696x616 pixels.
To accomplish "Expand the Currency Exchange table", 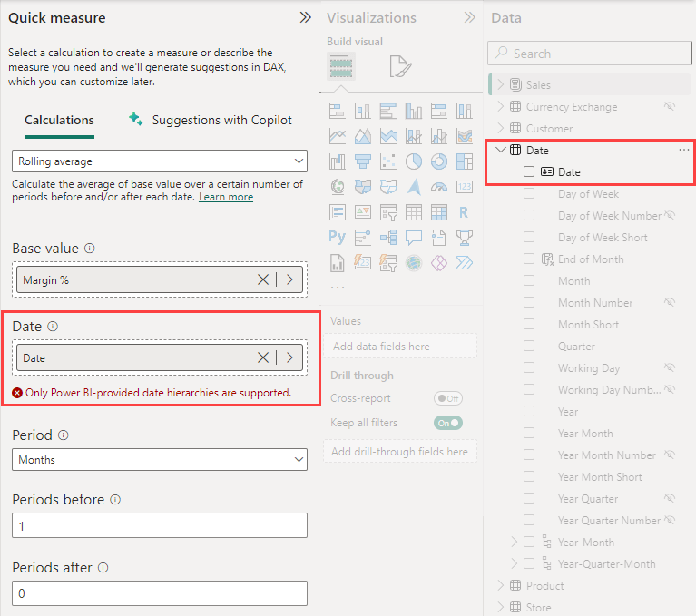I will coord(501,106).
